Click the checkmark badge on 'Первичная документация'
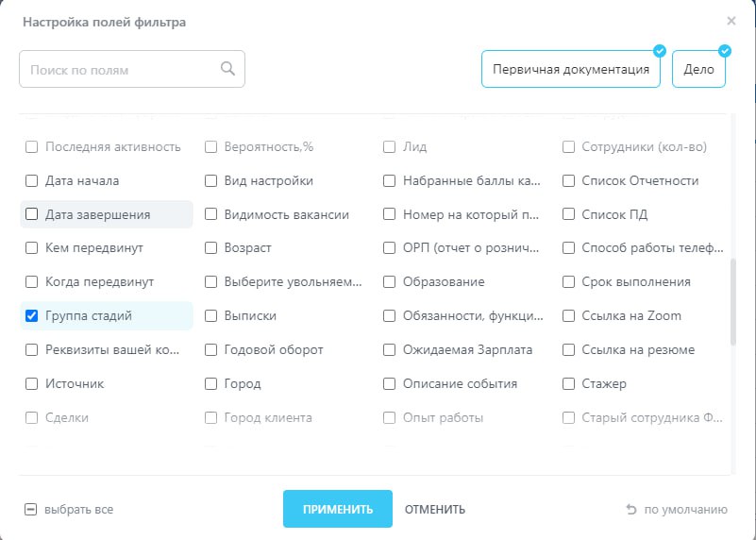The image size is (756, 540). coord(660,51)
